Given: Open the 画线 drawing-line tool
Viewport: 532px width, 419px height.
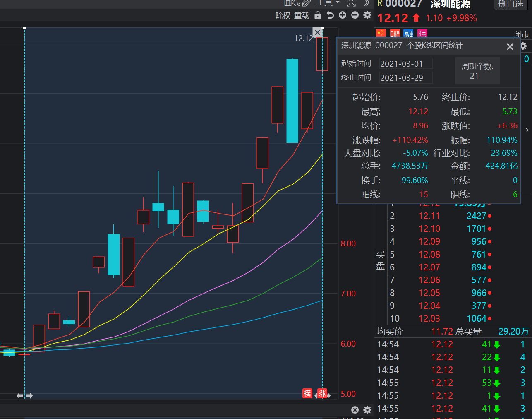Looking at the screenshot, I should pyautogui.click(x=297, y=3).
